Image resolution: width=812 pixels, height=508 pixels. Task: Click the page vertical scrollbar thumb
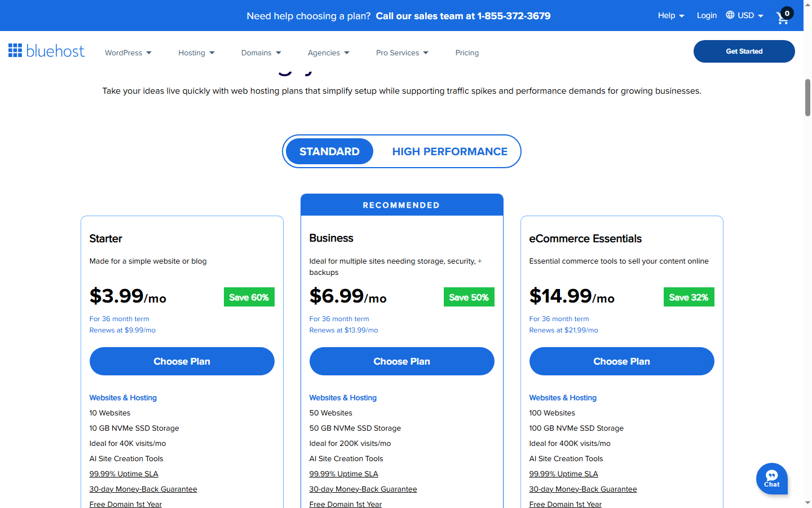click(807, 98)
